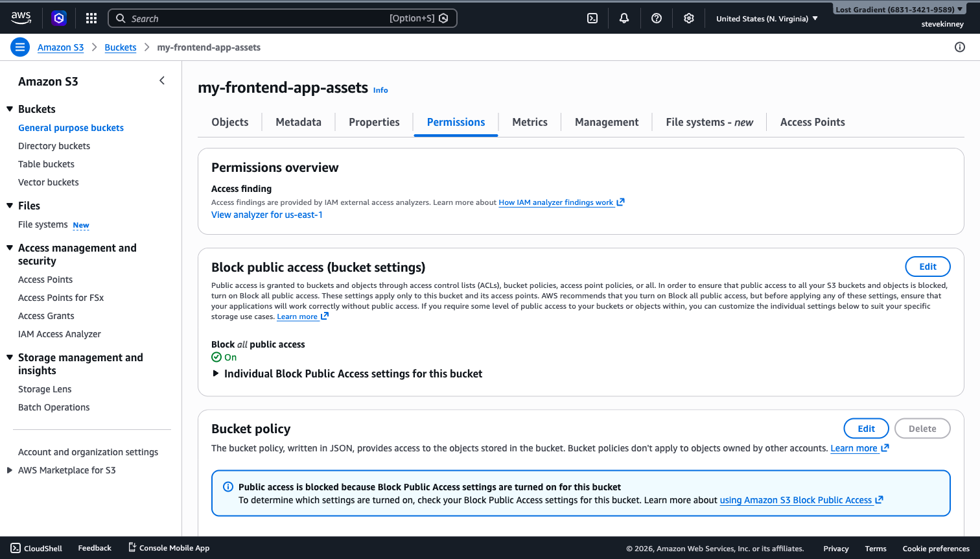Edit the Bucket policy
This screenshot has height=559, width=980.
pyautogui.click(x=866, y=429)
